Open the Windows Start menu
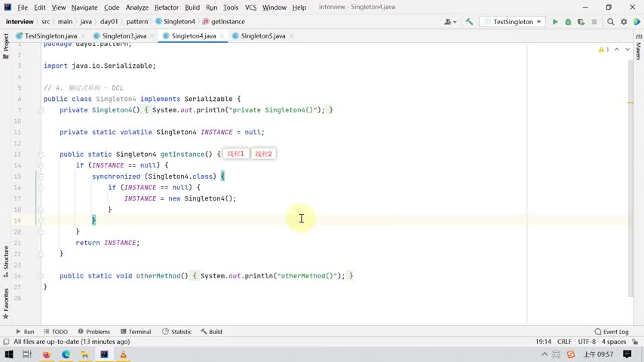The image size is (644, 362). coord(8,354)
